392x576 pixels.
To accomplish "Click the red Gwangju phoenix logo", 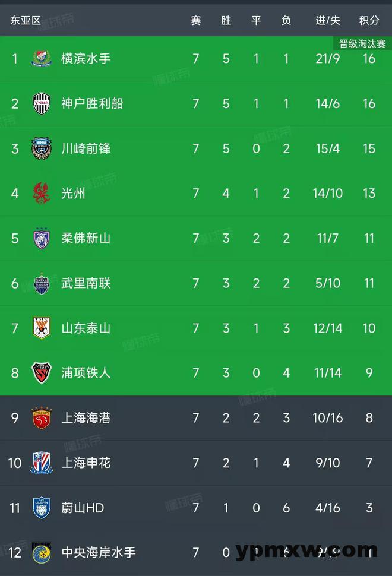I will pos(41,193).
